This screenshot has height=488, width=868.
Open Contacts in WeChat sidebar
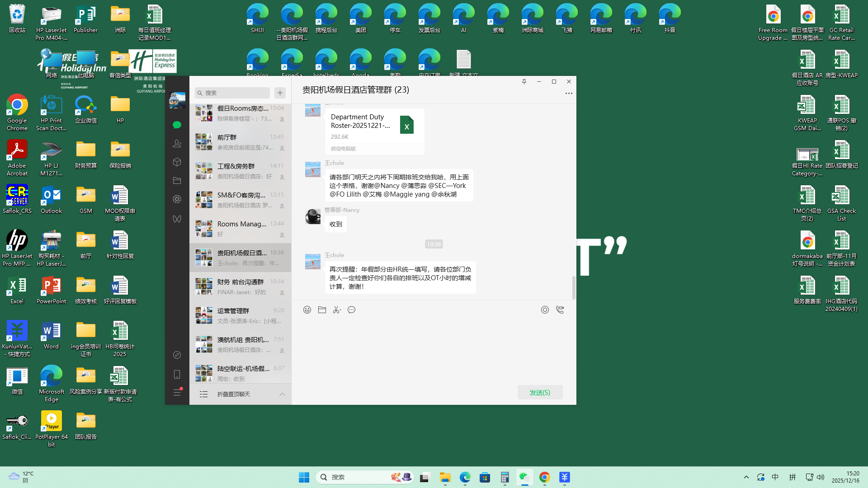point(177,144)
